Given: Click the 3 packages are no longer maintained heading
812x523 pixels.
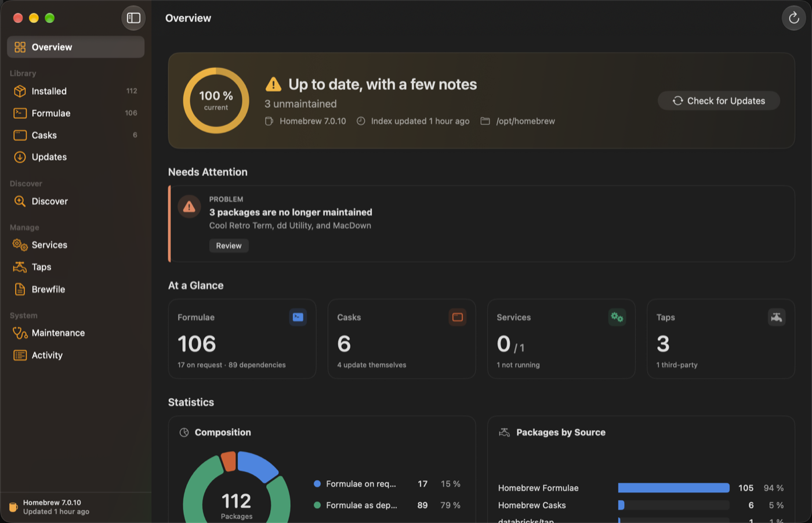Looking at the screenshot, I should point(291,212).
